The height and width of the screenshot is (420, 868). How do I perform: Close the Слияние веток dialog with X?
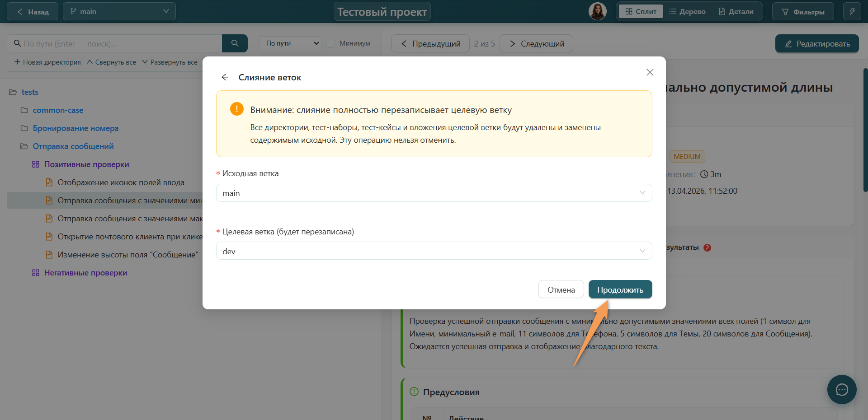[x=650, y=72]
